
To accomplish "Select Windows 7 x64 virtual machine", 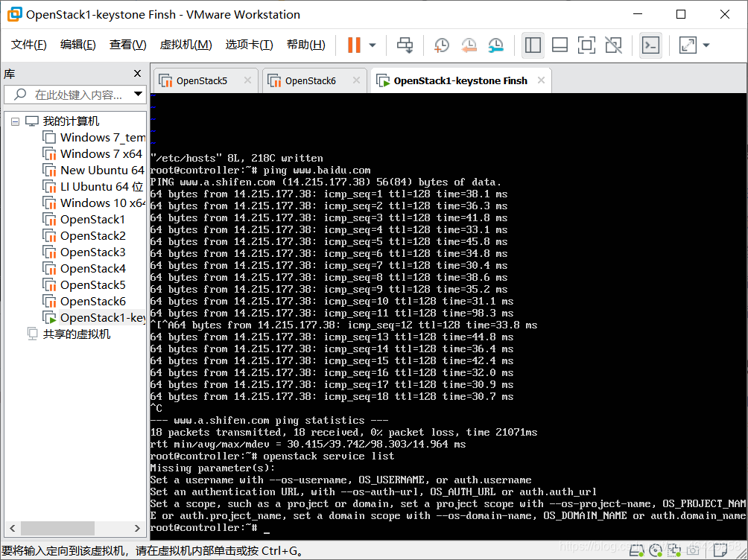I will (x=101, y=153).
